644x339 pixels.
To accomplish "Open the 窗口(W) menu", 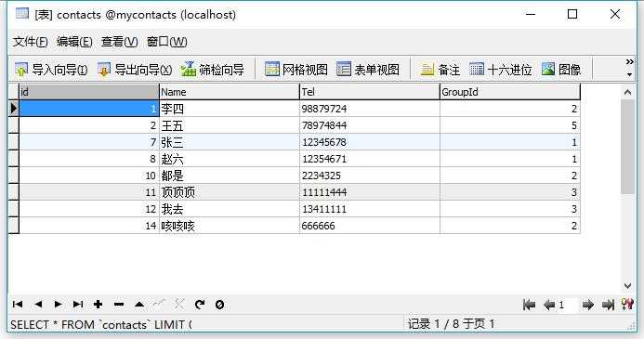I will [166, 42].
